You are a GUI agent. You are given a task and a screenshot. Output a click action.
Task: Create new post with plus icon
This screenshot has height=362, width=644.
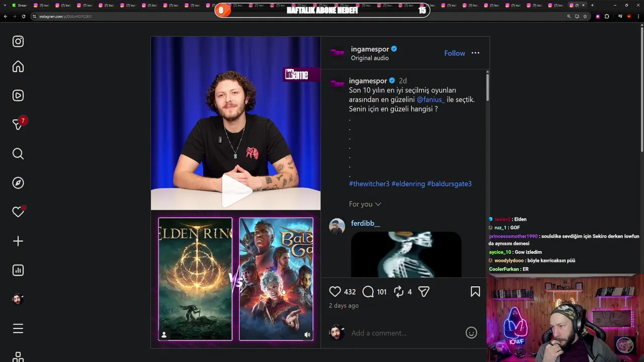pyautogui.click(x=18, y=241)
